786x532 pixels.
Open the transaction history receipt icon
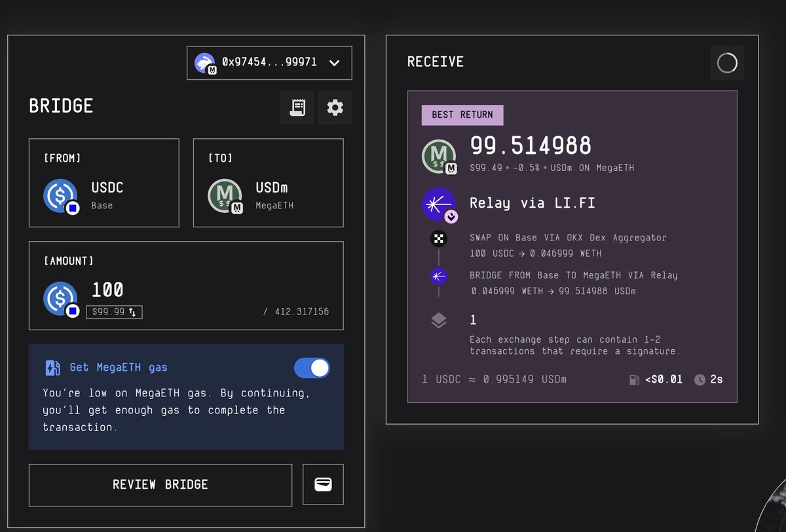click(x=298, y=107)
